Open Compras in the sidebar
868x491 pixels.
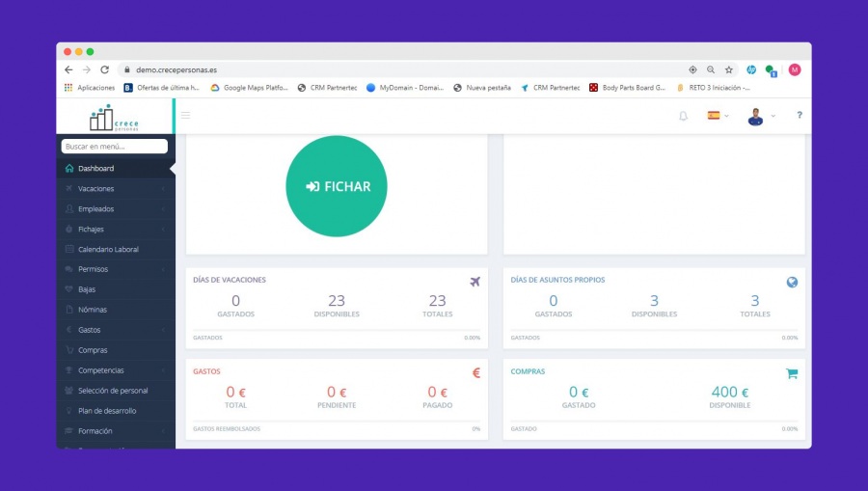[x=116, y=350]
